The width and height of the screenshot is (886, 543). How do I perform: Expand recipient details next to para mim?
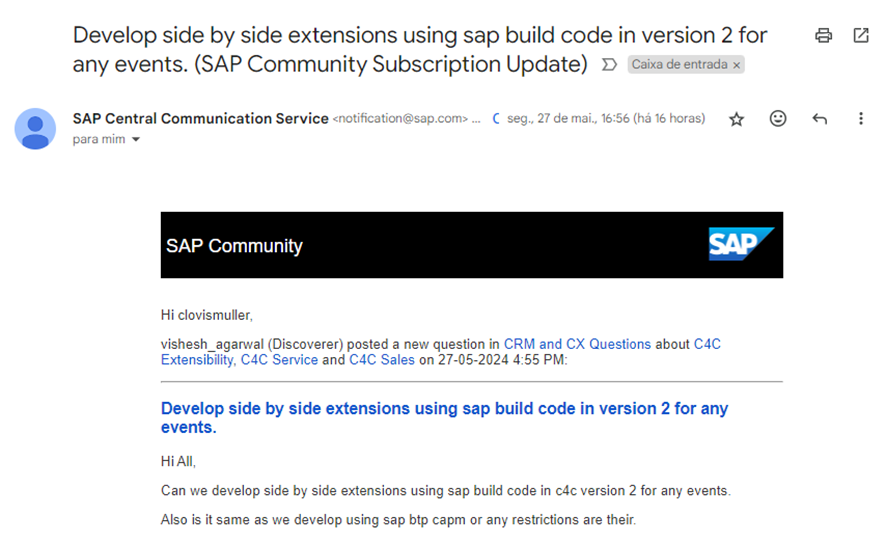tap(136, 140)
